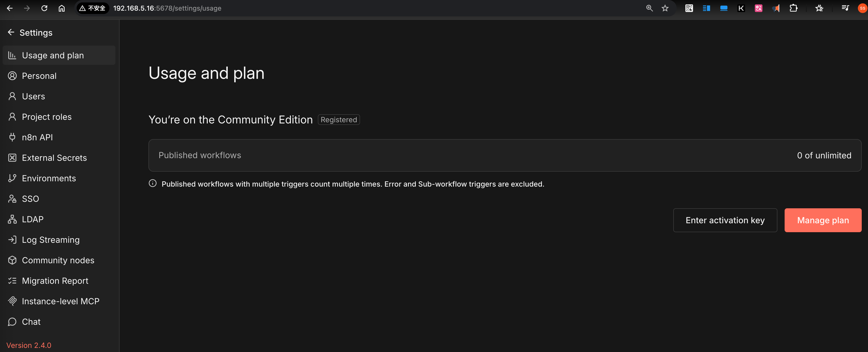
Task: Click the LDAP network icon
Action: [12, 219]
